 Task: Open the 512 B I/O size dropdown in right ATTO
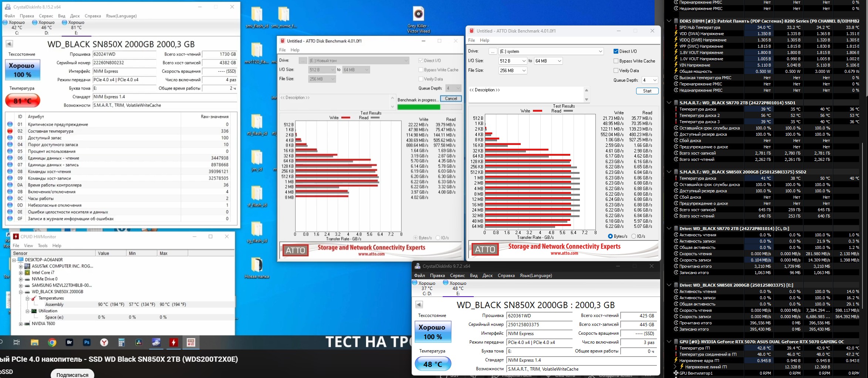(x=513, y=61)
